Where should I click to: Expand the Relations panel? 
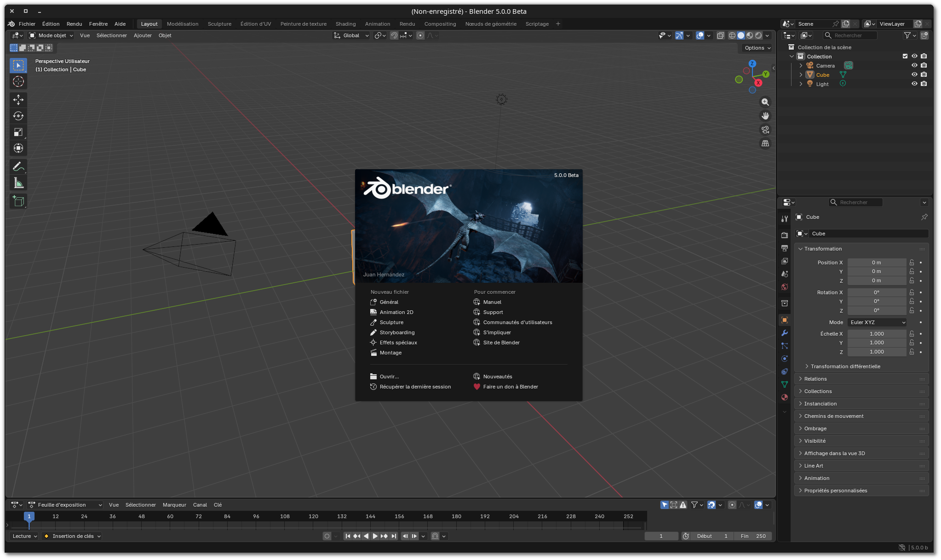pos(815,379)
